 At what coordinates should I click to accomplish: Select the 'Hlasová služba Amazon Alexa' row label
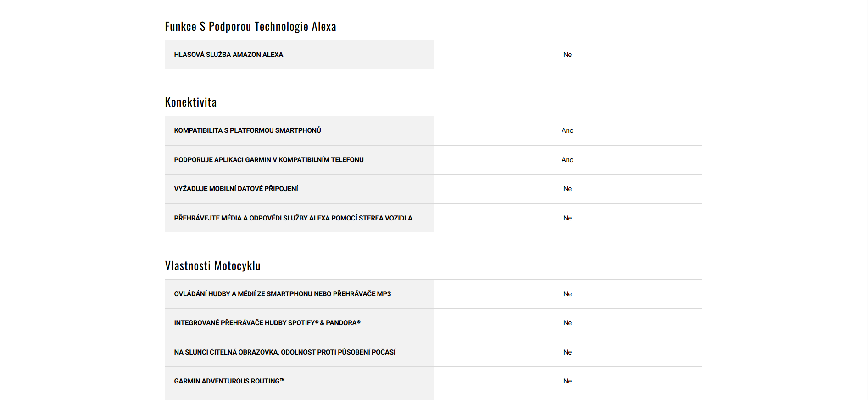pos(228,55)
